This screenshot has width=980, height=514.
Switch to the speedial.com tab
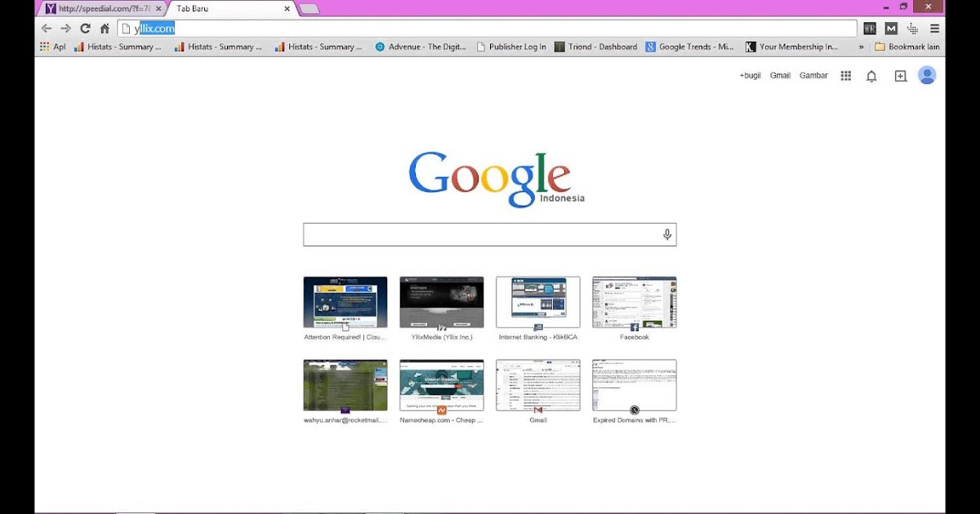(102, 8)
